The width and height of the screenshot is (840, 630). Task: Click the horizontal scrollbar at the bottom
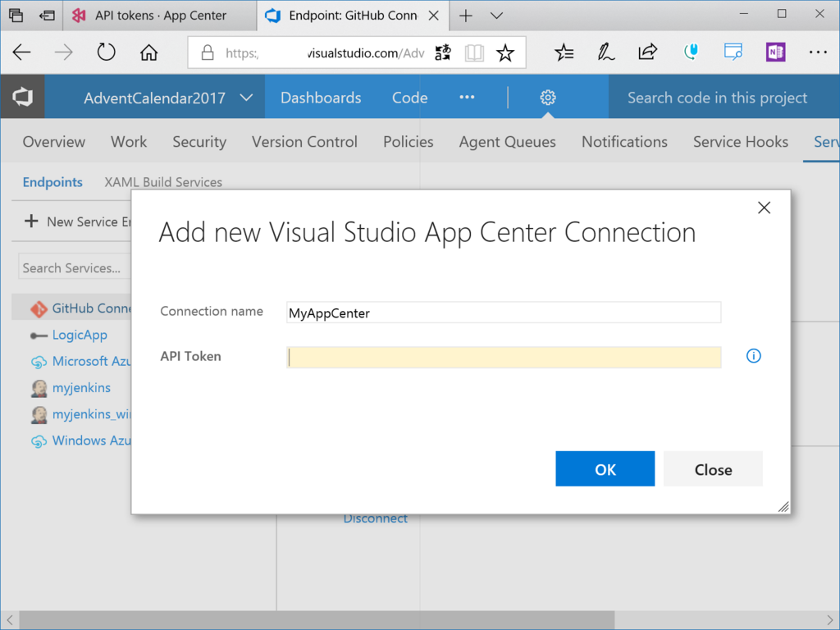[316, 620]
